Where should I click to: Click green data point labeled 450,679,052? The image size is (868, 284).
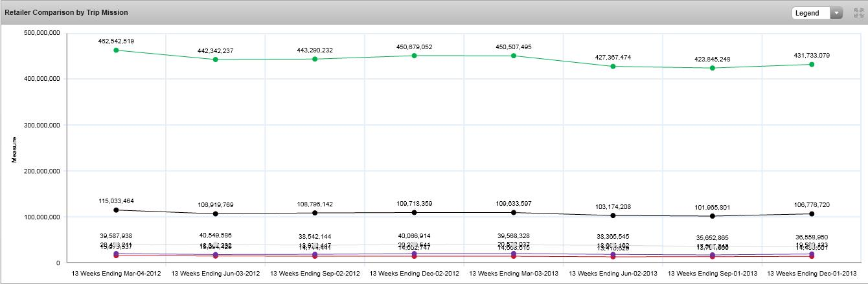tap(415, 56)
